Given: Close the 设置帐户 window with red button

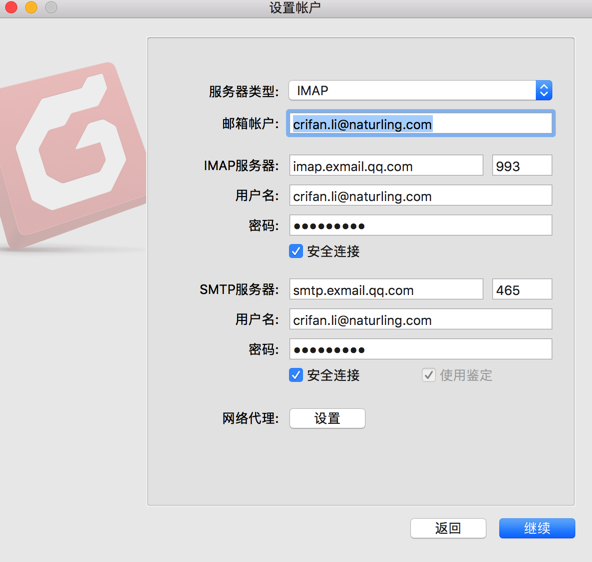Looking at the screenshot, I should pos(11,7).
